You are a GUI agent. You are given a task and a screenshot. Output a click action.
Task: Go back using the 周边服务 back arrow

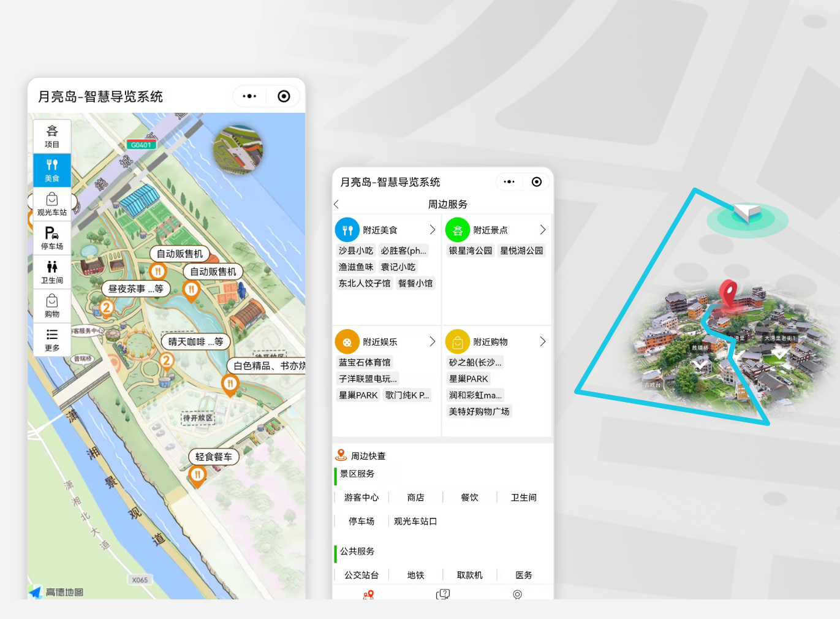click(x=336, y=204)
